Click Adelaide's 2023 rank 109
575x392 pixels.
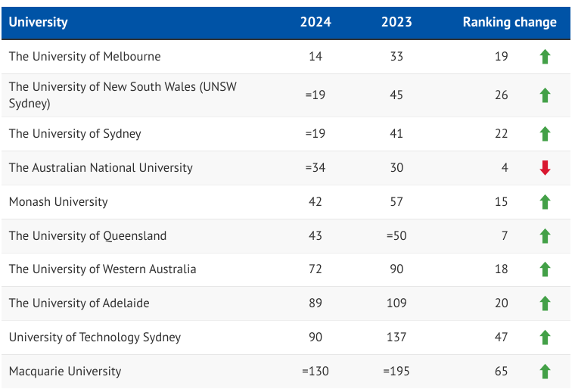[x=396, y=303]
